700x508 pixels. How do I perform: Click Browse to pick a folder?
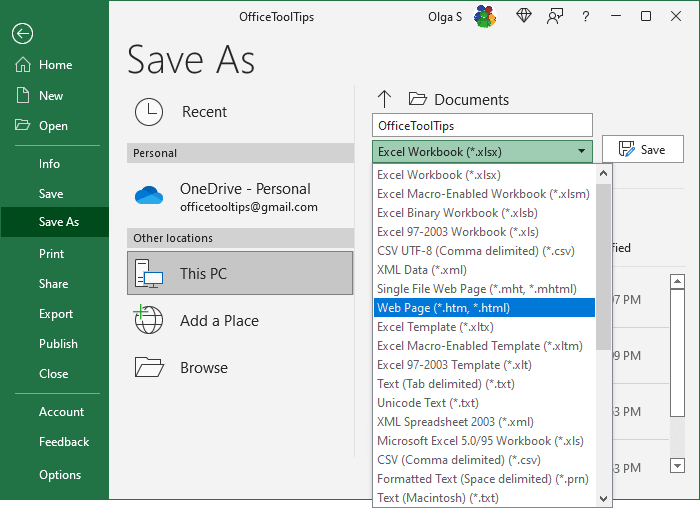pyautogui.click(x=240, y=367)
